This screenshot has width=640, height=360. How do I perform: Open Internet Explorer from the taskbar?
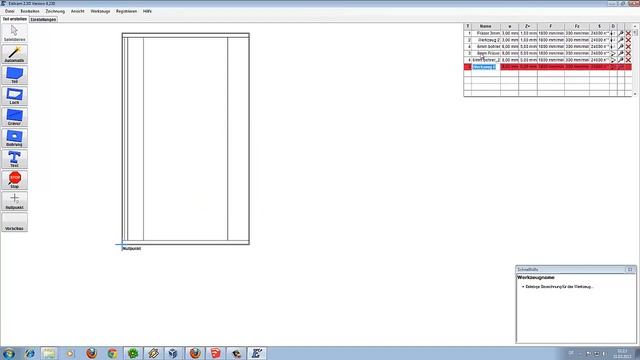tap(30, 353)
